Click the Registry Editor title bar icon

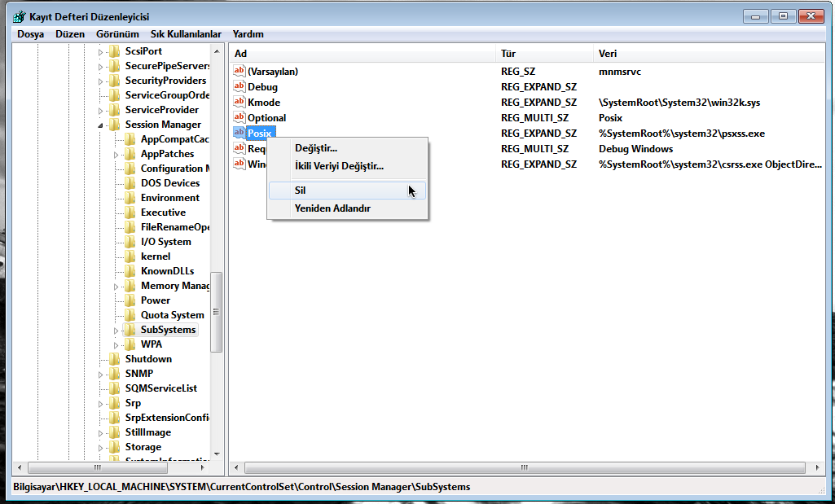click(20, 16)
